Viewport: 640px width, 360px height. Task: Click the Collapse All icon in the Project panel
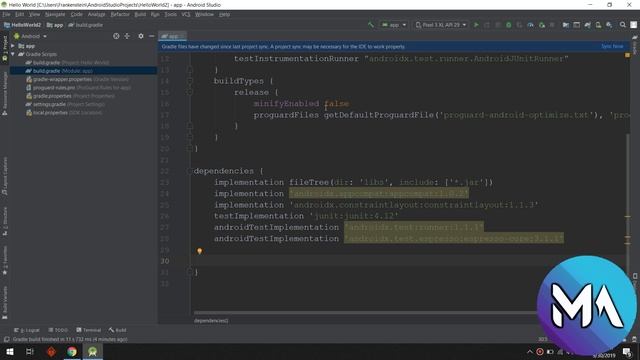[x=127, y=36]
